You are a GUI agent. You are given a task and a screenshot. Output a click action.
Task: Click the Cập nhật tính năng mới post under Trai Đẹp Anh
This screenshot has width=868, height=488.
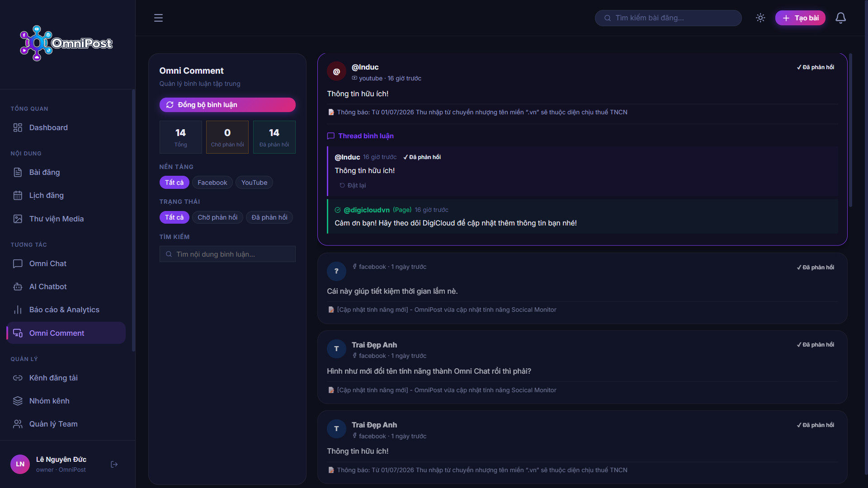coord(446,390)
